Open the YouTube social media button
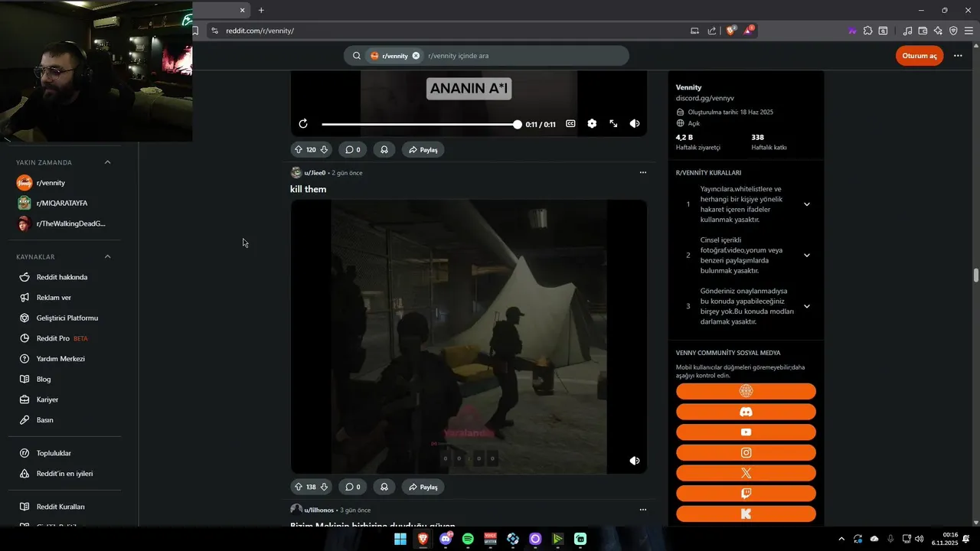This screenshot has height=551, width=980. [746, 432]
